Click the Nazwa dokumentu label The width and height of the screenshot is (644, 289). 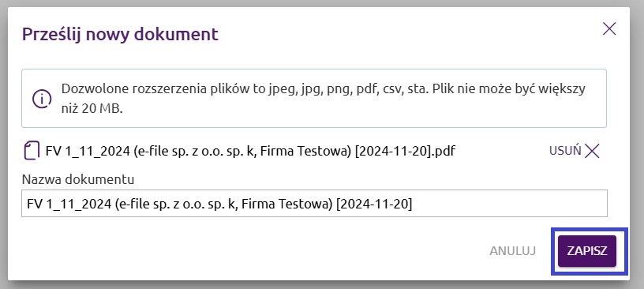point(78,179)
